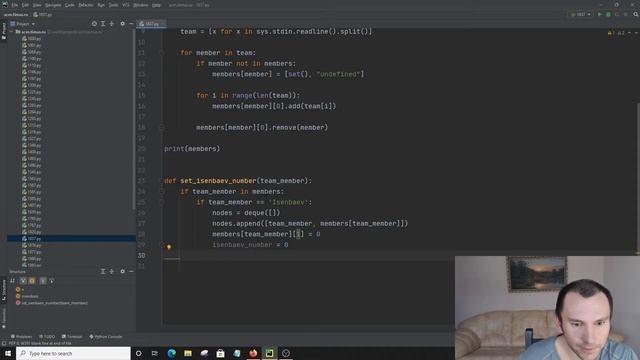This screenshot has height=360, width=640.
Task: Open the Problems tool window
Action: 21,337
